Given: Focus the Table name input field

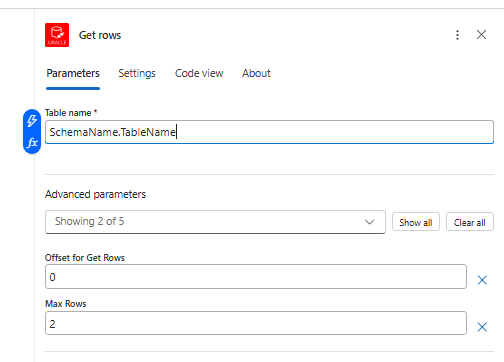Looking at the screenshot, I should click(269, 132).
